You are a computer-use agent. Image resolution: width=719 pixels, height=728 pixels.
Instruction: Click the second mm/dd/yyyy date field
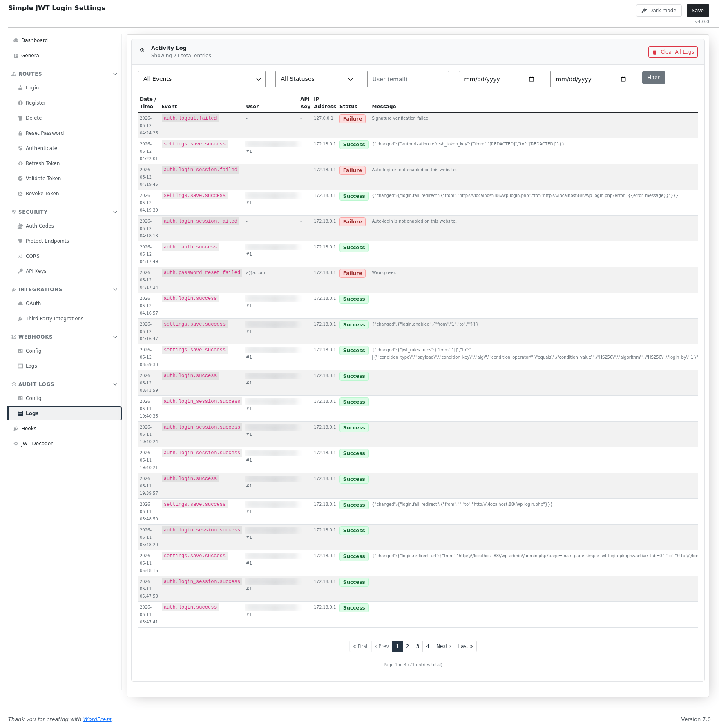[591, 79]
